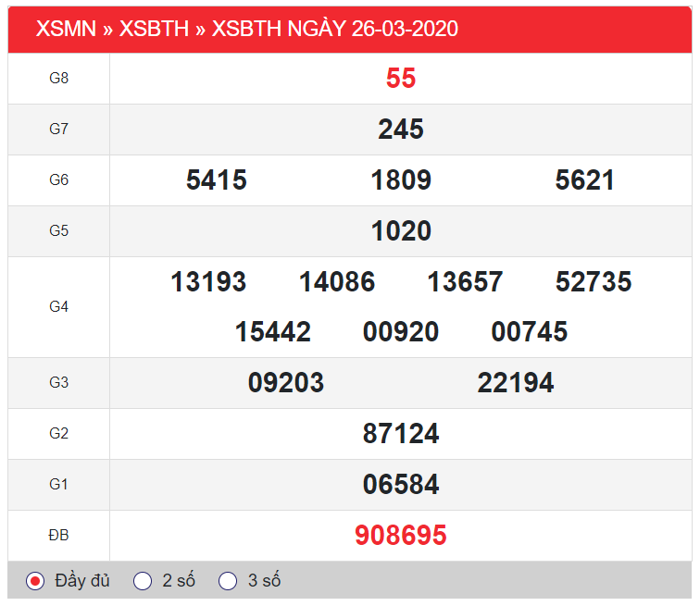Click the G1 result 06584
This screenshot has height=606, width=700.
[401, 485]
